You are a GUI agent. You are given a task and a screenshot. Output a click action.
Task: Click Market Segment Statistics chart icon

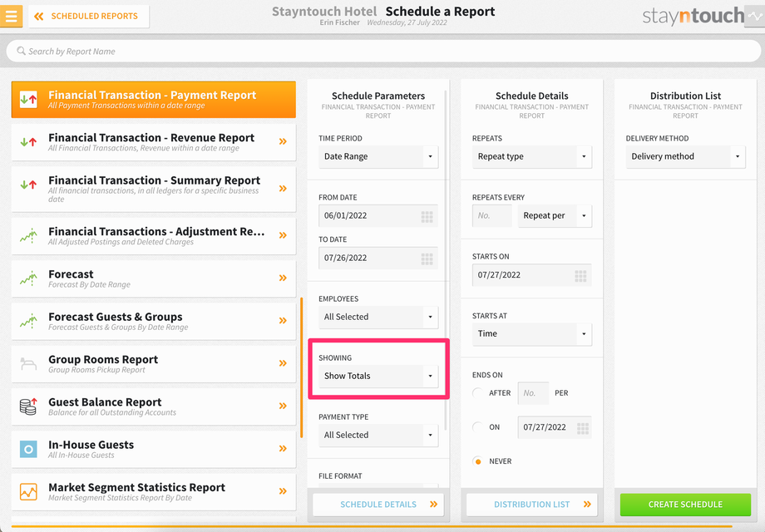(28, 491)
